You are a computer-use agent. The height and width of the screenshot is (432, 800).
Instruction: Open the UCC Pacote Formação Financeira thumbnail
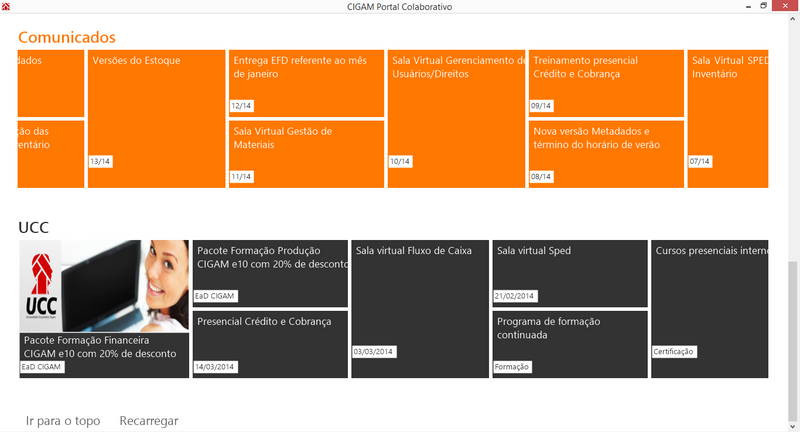[104, 308]
